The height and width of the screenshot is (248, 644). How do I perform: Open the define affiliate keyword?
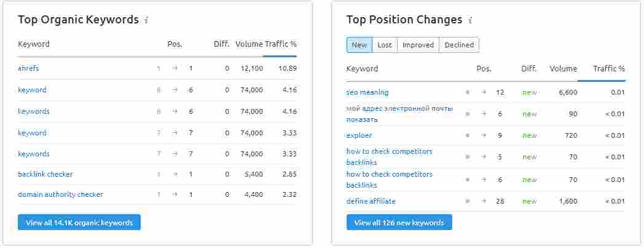click(x=371, y=201)
